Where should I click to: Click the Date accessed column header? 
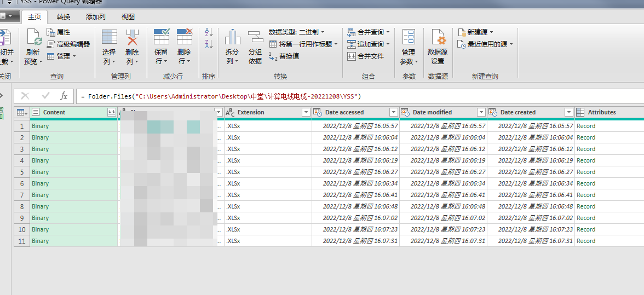(356, 112)
